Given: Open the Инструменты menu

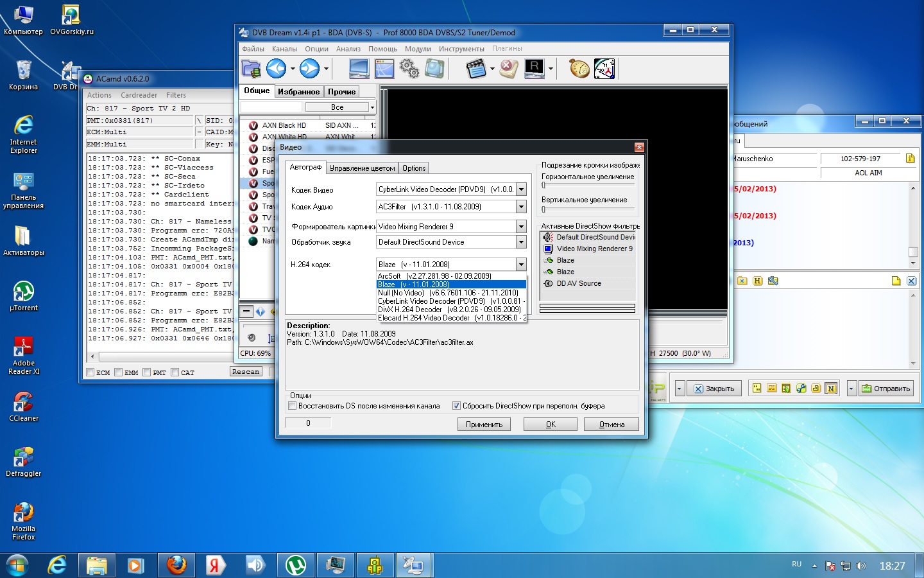Looking at the screenshot, I should (x=461, y=49).
